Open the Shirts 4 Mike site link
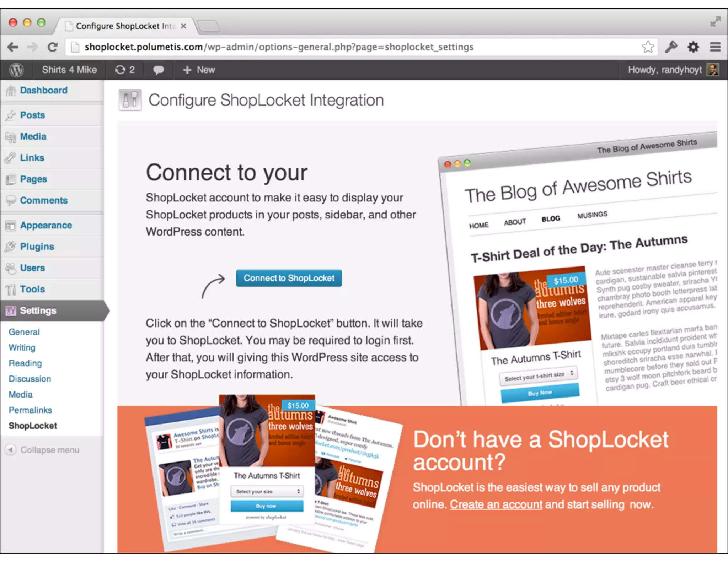 coord(69,70)
